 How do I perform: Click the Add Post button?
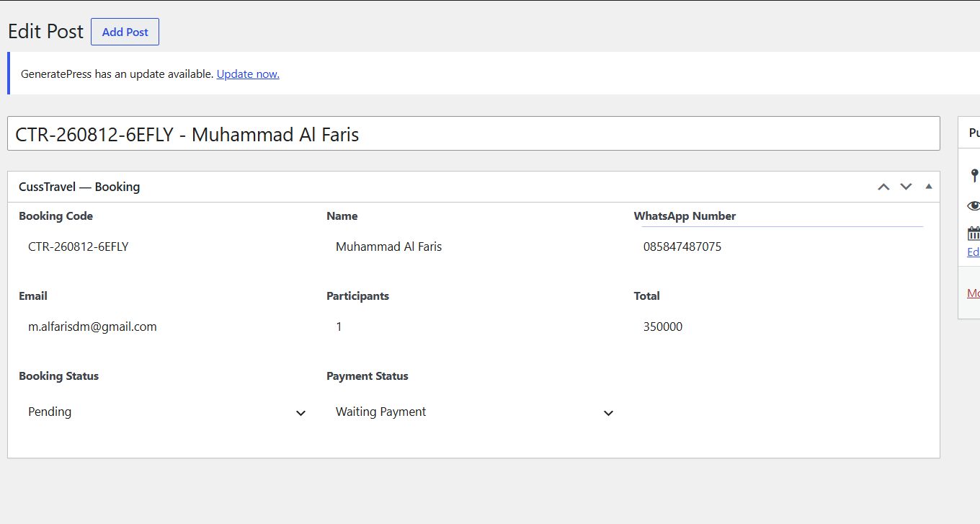[125, 32]
